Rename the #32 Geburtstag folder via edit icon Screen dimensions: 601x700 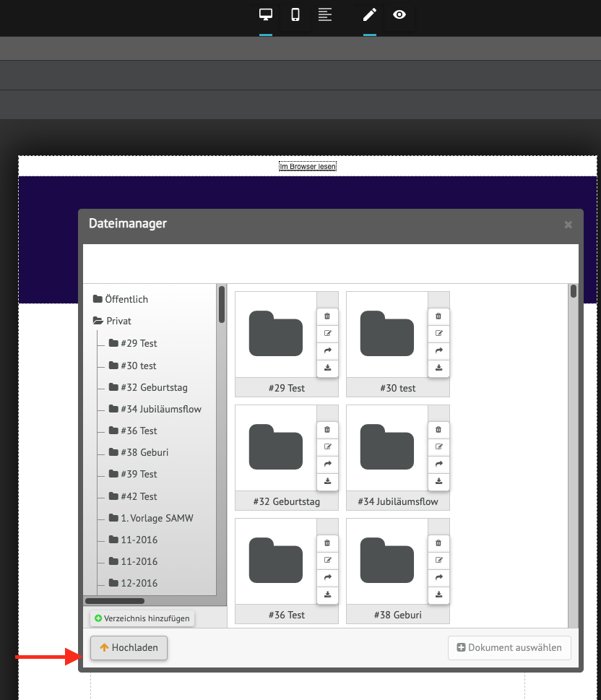point(327,446)
